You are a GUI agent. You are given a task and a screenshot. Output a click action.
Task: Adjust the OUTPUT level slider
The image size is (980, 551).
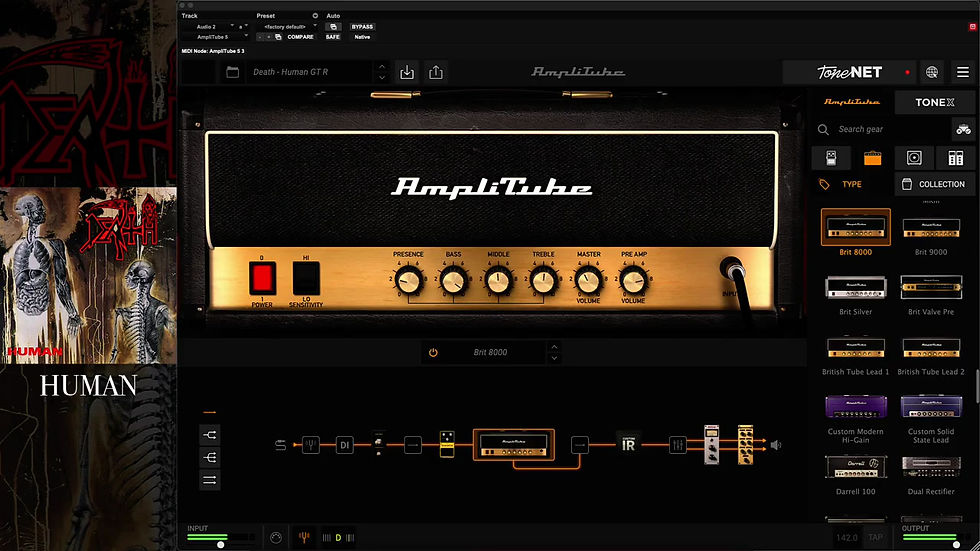coord(956,545)
